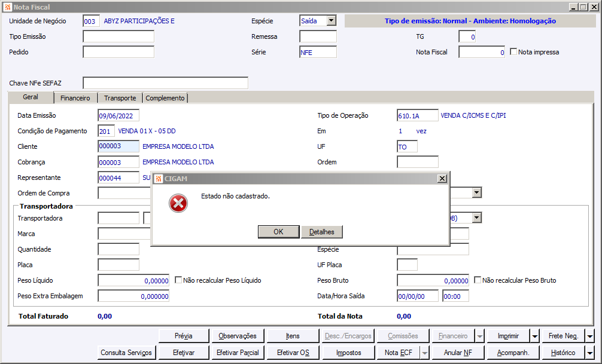This screenshot has width=602, height=364.
Task: Click the UF Placa input field
Action: click(x=408, y=265)
